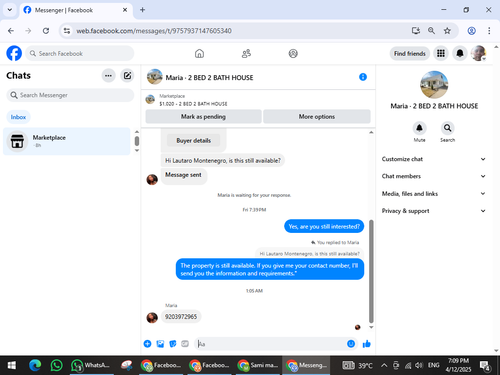Open a new browser tab
This screenshot has width=500, height=375.
[142, 10]
